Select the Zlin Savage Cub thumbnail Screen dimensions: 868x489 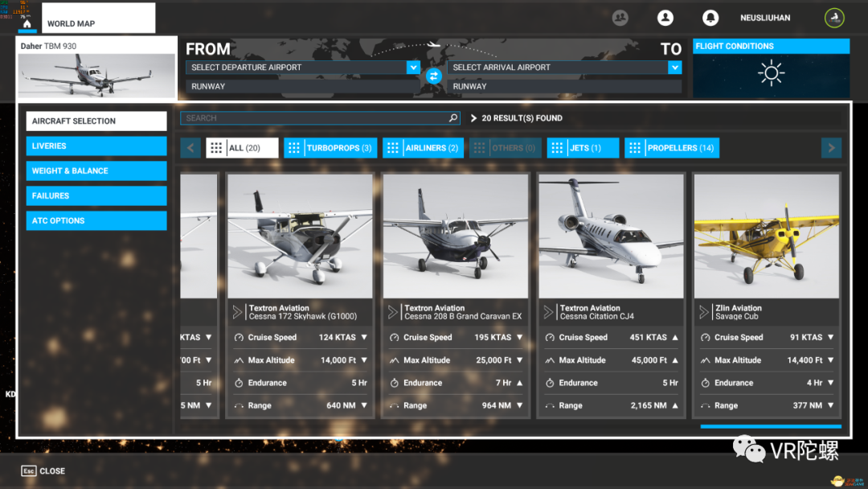[x=767, y=236]
